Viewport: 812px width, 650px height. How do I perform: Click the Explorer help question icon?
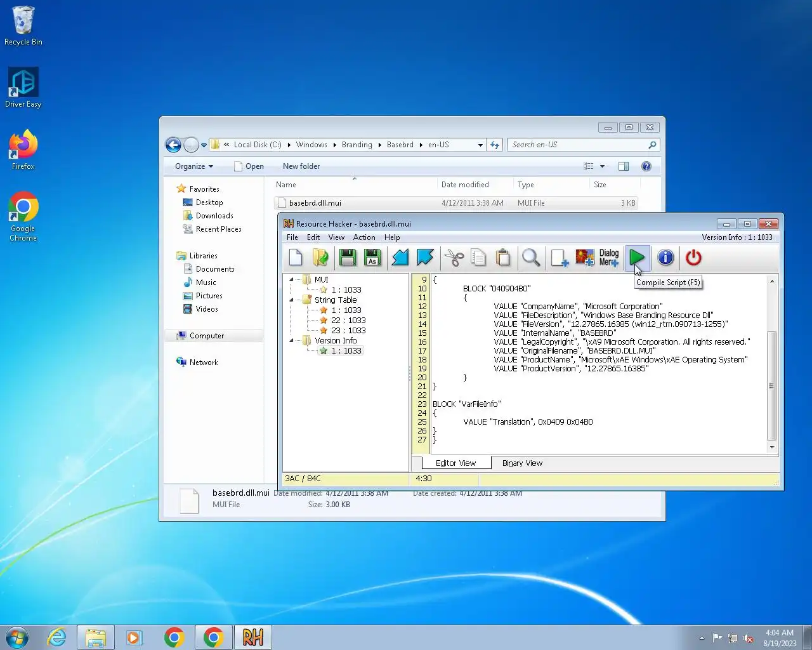tap(646, 166)
